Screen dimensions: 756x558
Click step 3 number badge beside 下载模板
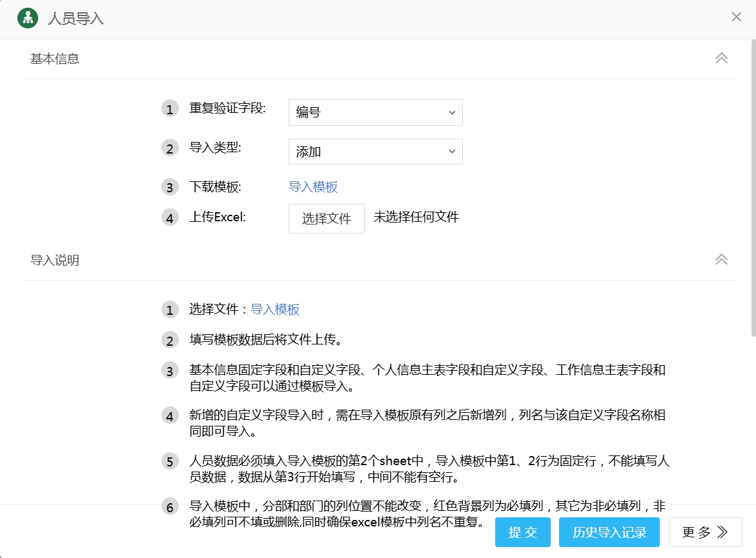point(170,188)
